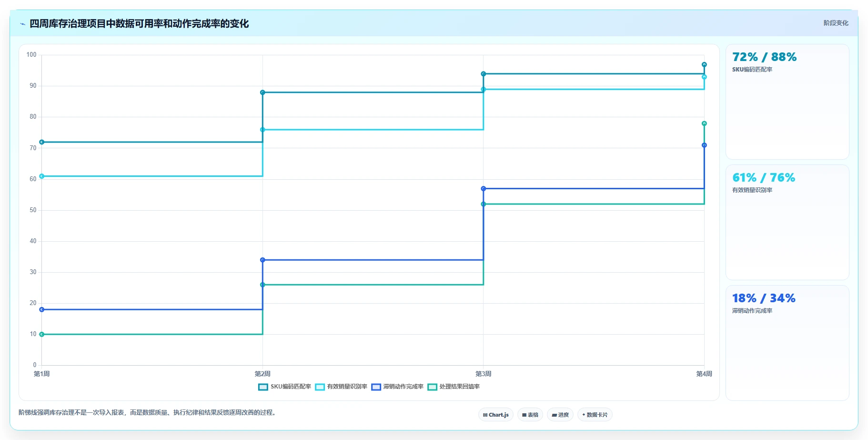Click the green 处理结果回填率 legend swatch
868x440 pixels.
click(x=432, y=387)
